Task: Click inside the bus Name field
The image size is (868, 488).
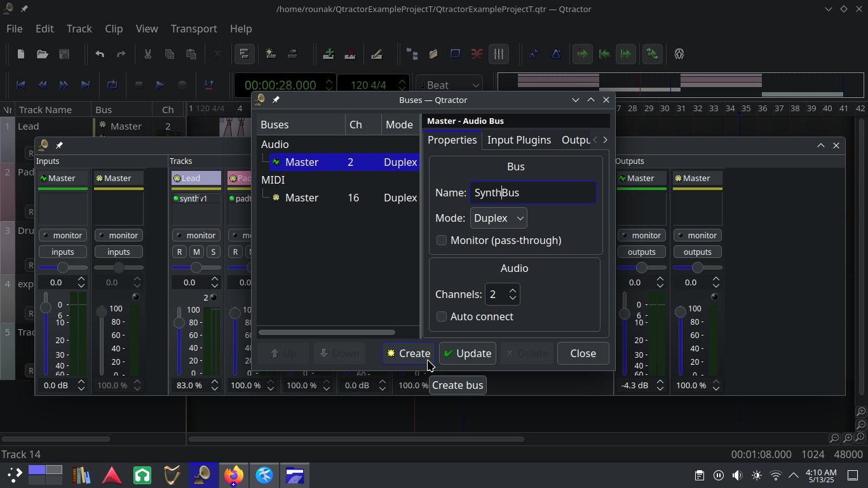Action: click(x=534, y=193)
